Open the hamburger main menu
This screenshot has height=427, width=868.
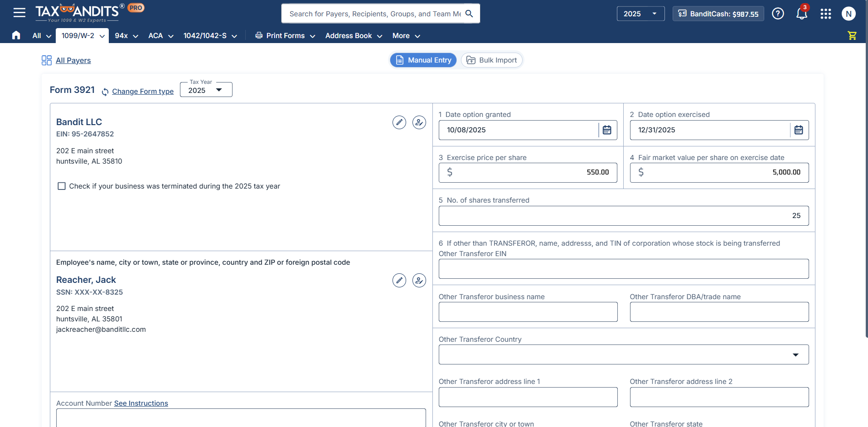[x=19, y=13]
